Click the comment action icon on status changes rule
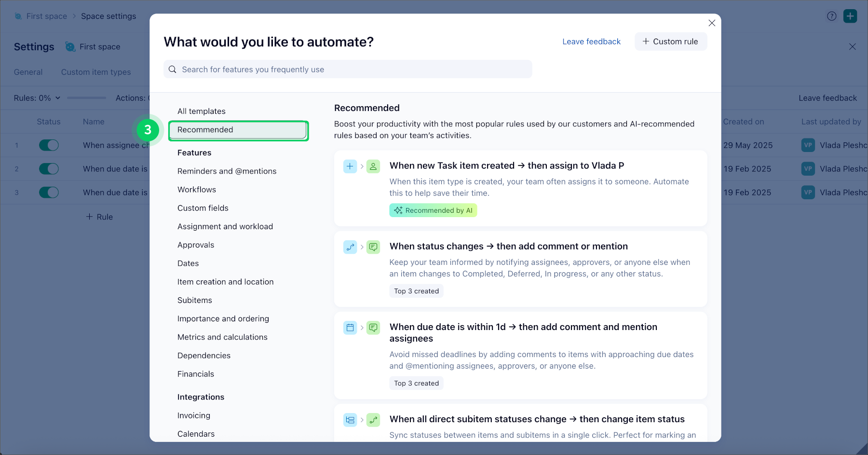Screen dimensions: 868x455 pos(373,247)
